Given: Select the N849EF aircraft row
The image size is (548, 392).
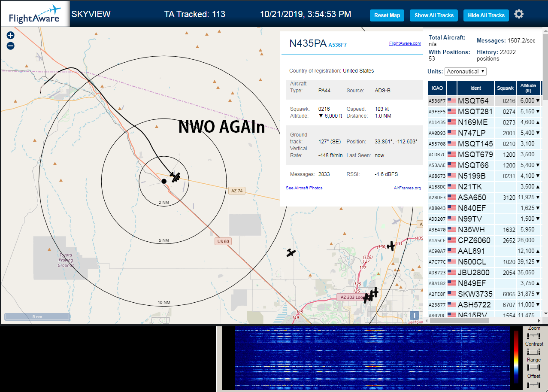Looking at the screenshot, I should 484,283.
